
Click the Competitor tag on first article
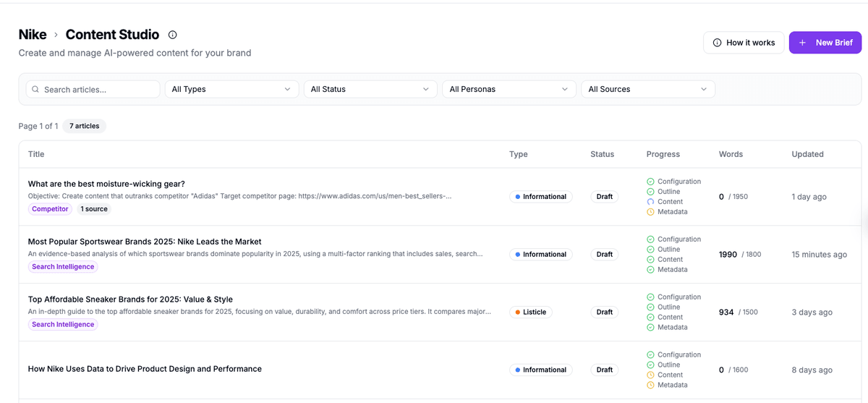pyautogui.click(x=50, y=209)
